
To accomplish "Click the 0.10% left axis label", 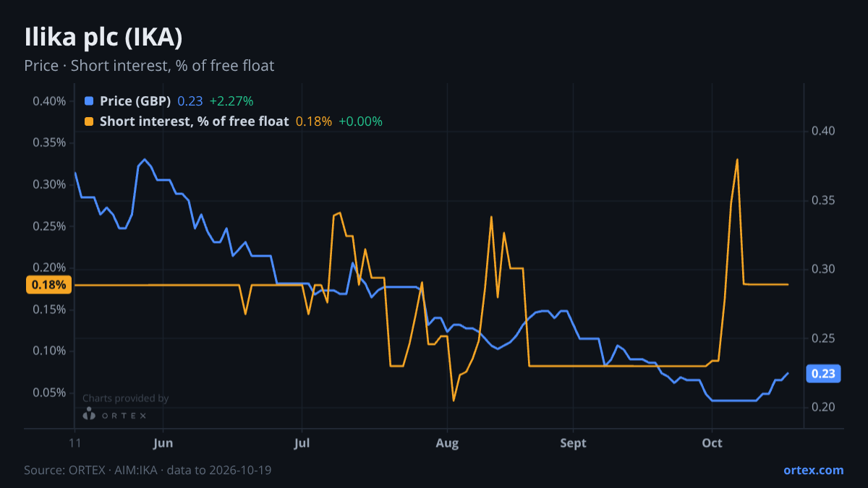I will [49, 351].
